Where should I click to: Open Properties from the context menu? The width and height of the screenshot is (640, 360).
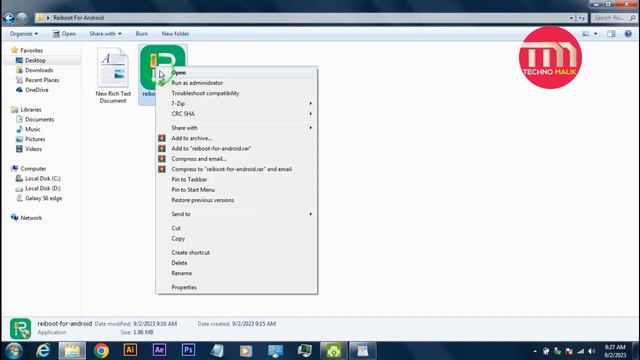click(x=236, y=287)
